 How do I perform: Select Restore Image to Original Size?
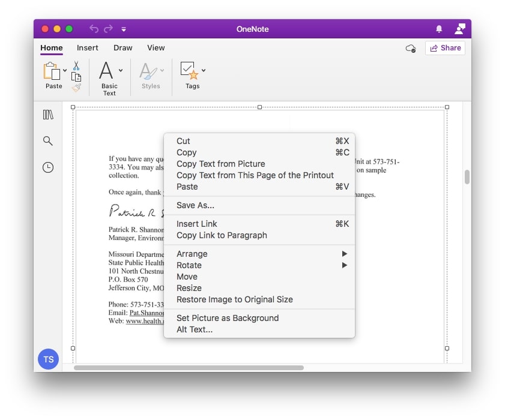259,299
